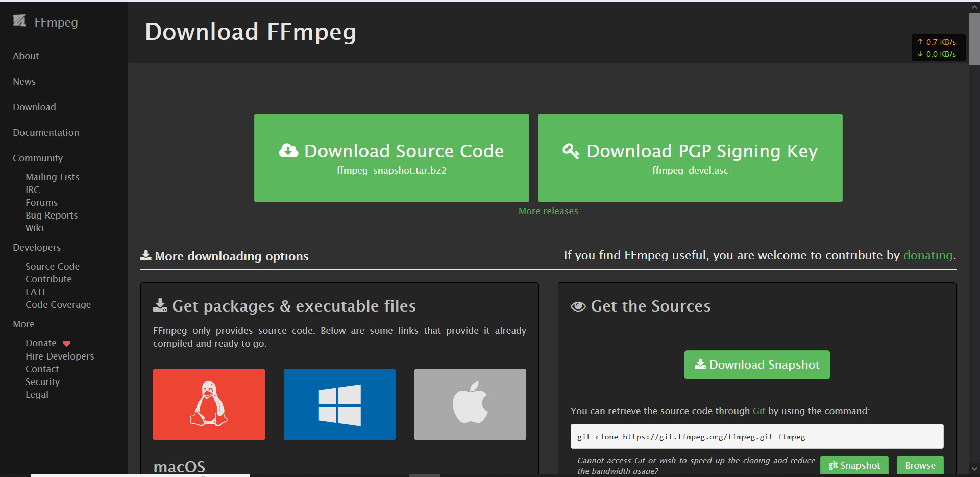Viewport: 980px width, 477px height.
Task: Click the eye icon beside Get the Sources
Action: click(578, 306)
